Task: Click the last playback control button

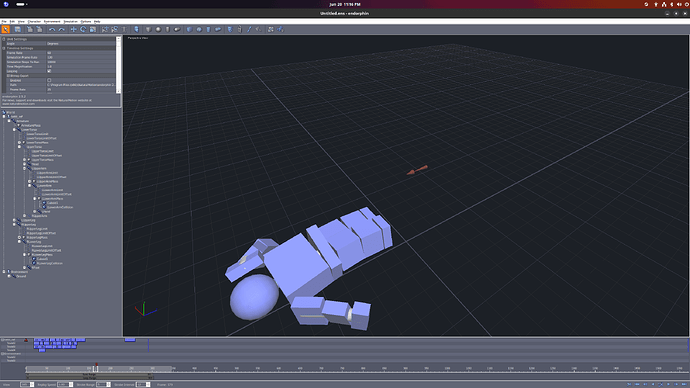Action: coord(684,384)
